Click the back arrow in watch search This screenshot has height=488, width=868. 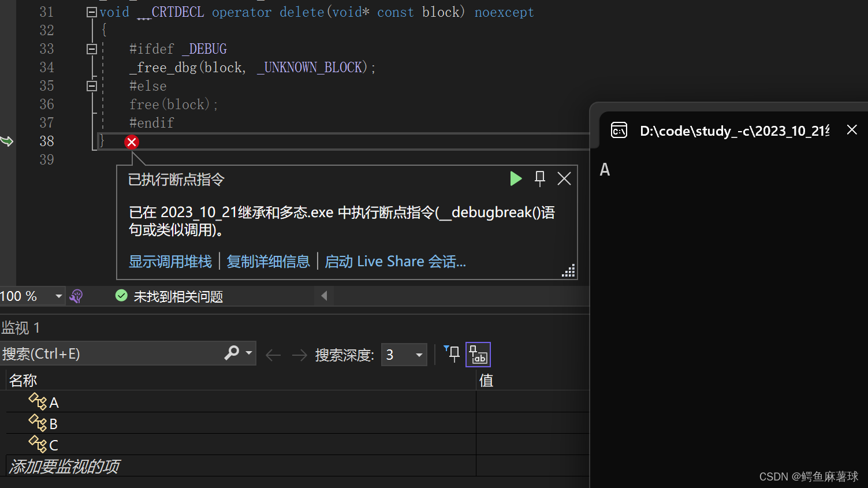[273, 355]
